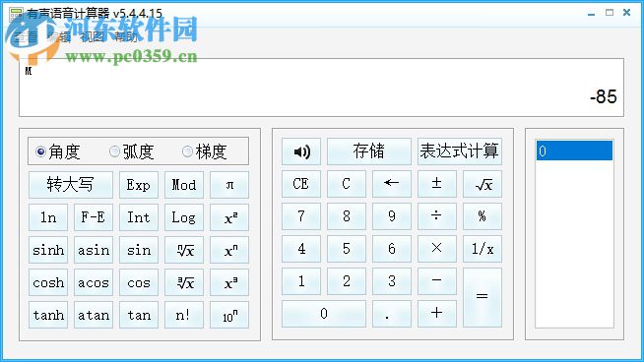Click the Mod button
This screenshot has width=644, height=362.
[x=184, y=185]
